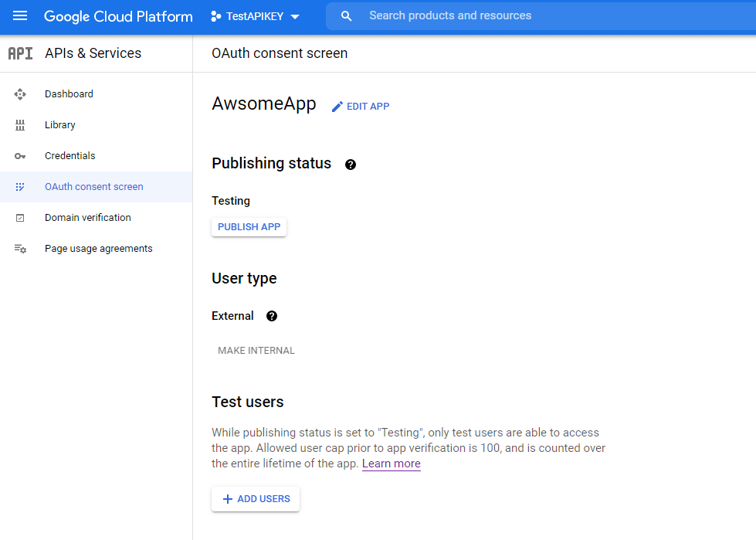The width and height of the screenshot is (756, 540).
Task: Select the OAuth consent screen sidebar icon
Action: (x=19, y=186)
